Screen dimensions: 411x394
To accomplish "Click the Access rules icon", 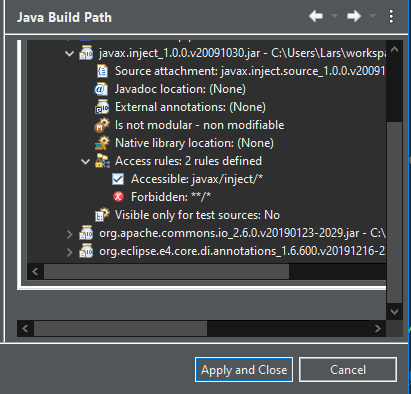I will point(102,161).
